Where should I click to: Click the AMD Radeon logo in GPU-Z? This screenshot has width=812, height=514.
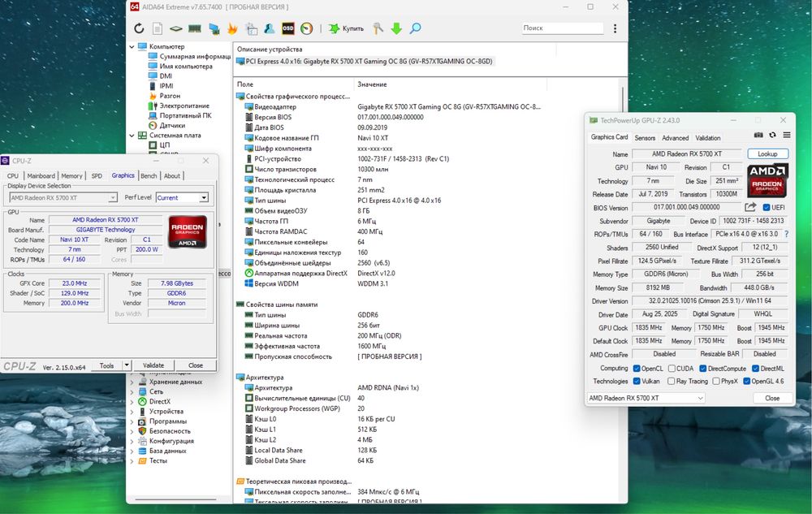point(767,180)
